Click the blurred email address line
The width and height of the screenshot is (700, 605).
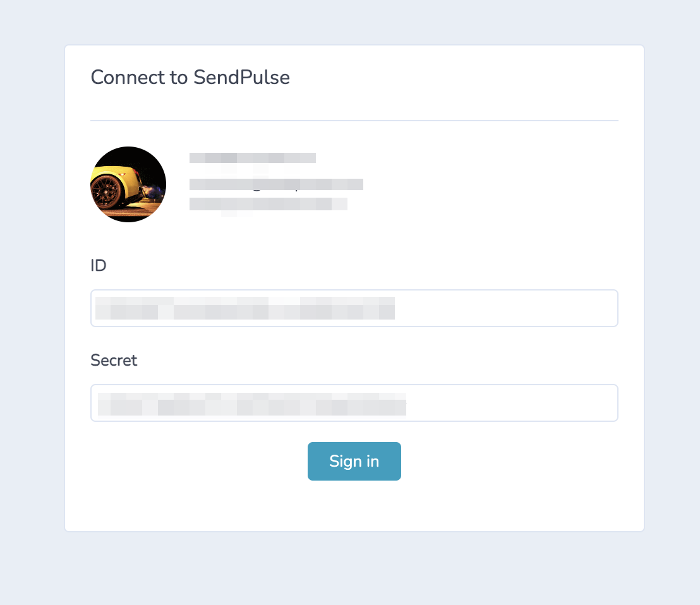pos(276,184)
